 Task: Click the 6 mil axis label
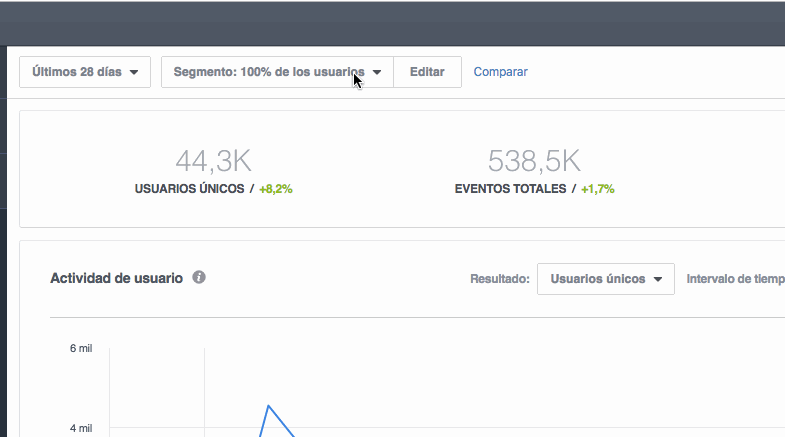(x=81, y=348)
